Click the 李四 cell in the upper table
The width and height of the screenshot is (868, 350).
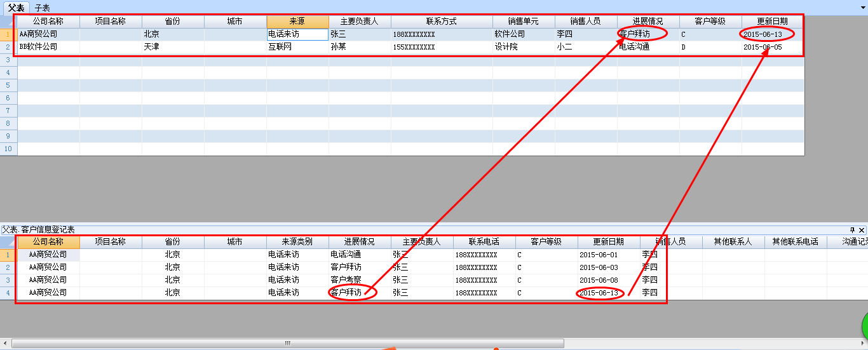[x=586, y=34]
